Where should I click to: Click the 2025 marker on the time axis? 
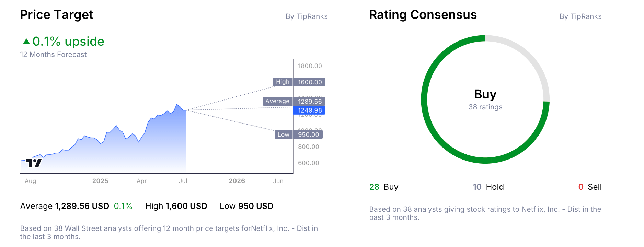point(100,181)
